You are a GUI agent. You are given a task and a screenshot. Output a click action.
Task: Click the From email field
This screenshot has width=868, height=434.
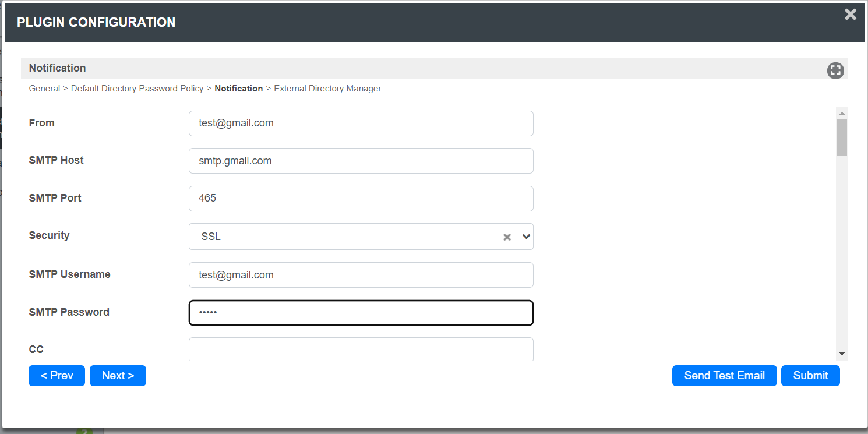pos(361,124)
